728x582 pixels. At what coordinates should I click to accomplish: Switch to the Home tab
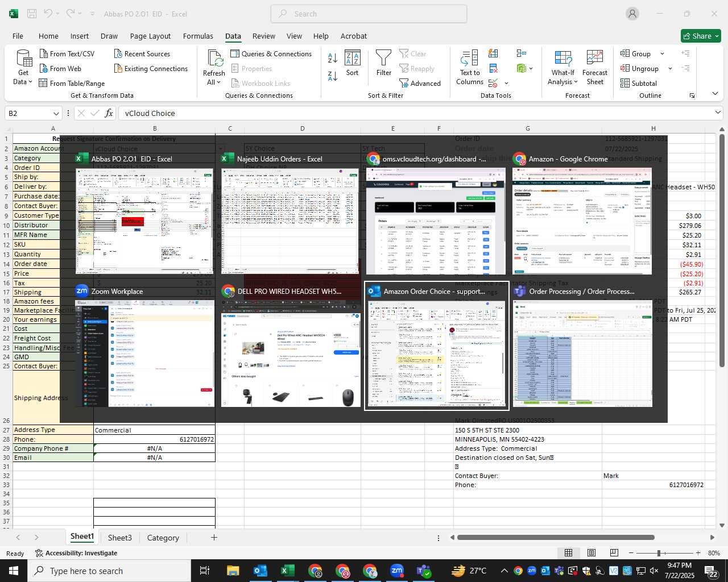(48, 36)
